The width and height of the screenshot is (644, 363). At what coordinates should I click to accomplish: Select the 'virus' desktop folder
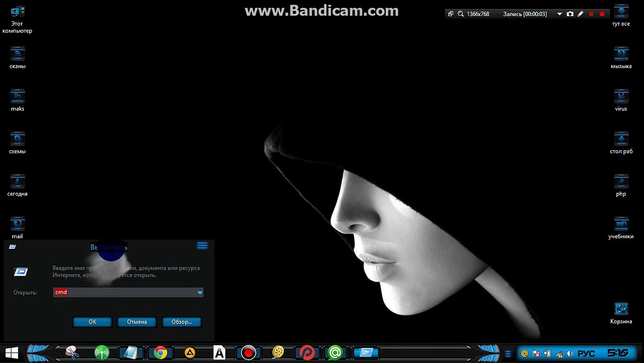pyautogui.click(x=621, y=100)
